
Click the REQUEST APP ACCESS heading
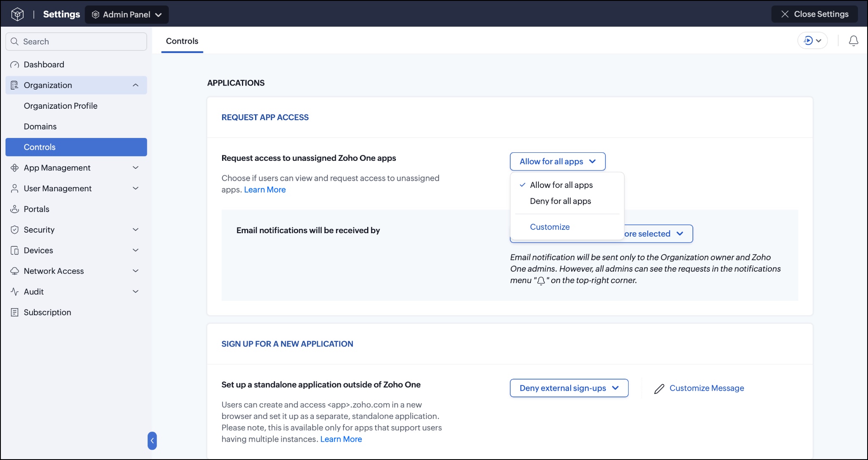(265, 117)
